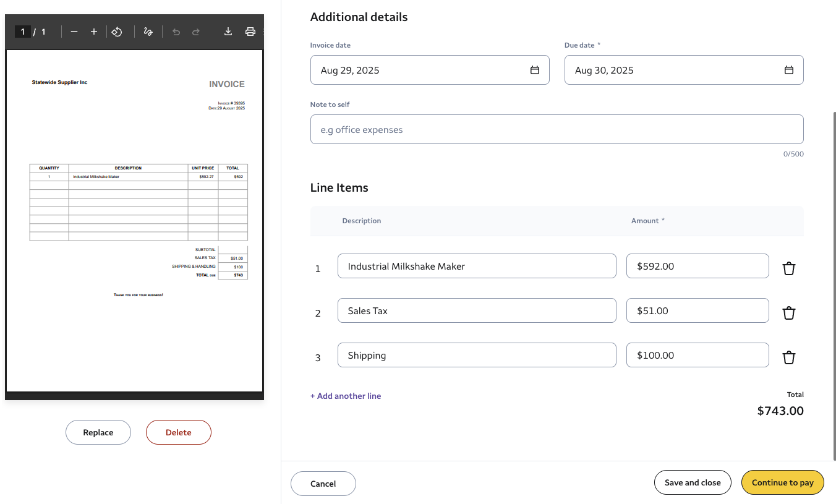836x504 pixels.
Task: Remove the Shipping line item
Action: tap(788, 357)
